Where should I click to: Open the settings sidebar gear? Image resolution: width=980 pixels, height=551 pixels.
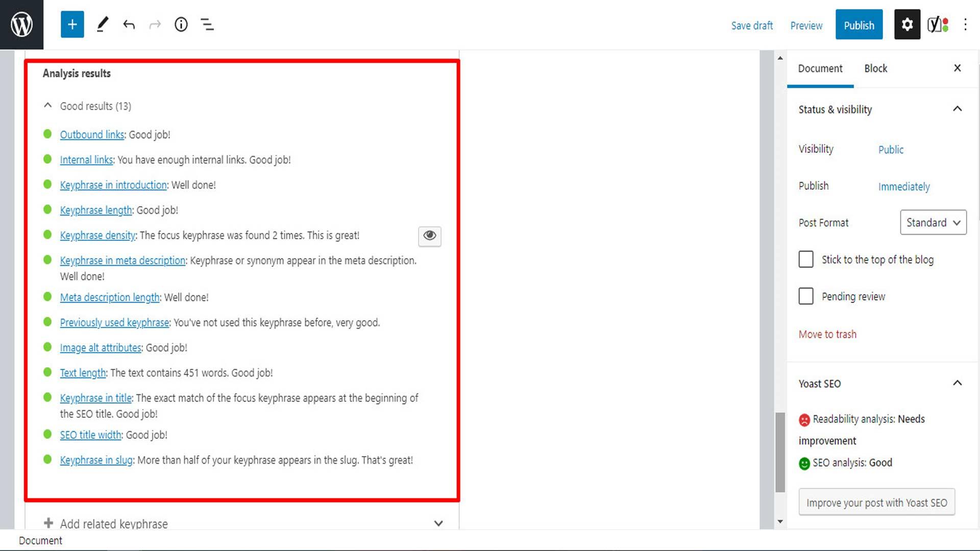click(x=907, y=24)
